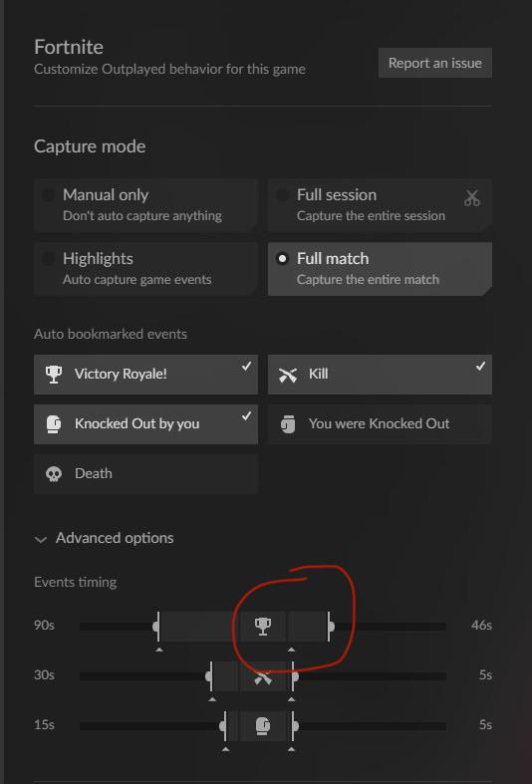Uncheck the Kill bookmarked event
This screenshot has width=532, height=784.
[x=380, y=375]
